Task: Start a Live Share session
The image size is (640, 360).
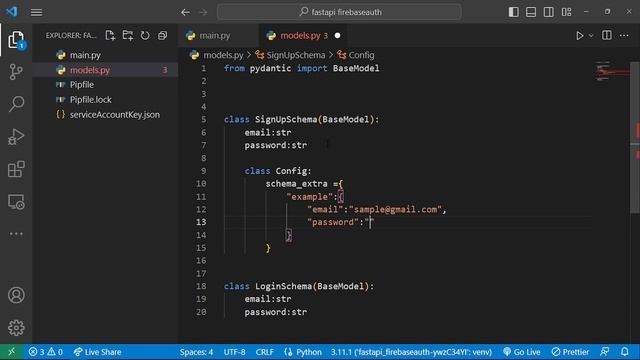Action: (97, 352)
